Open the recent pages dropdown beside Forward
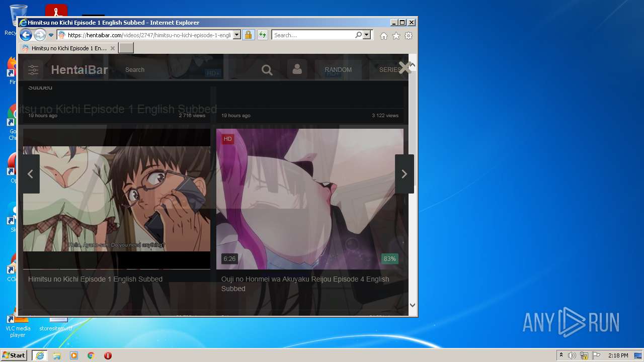The width and height of the screenshot is (644, 362). (x=51, y=35)
